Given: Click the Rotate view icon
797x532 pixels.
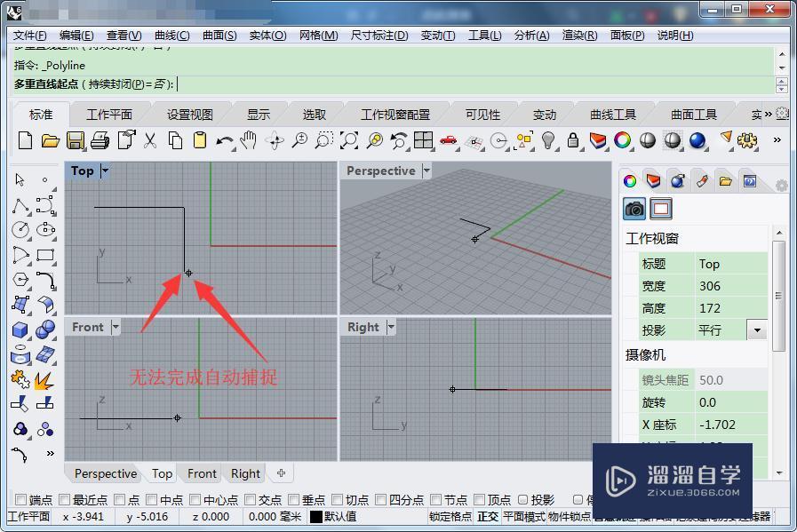Looking at the screenshot, I should pos(275,140).
